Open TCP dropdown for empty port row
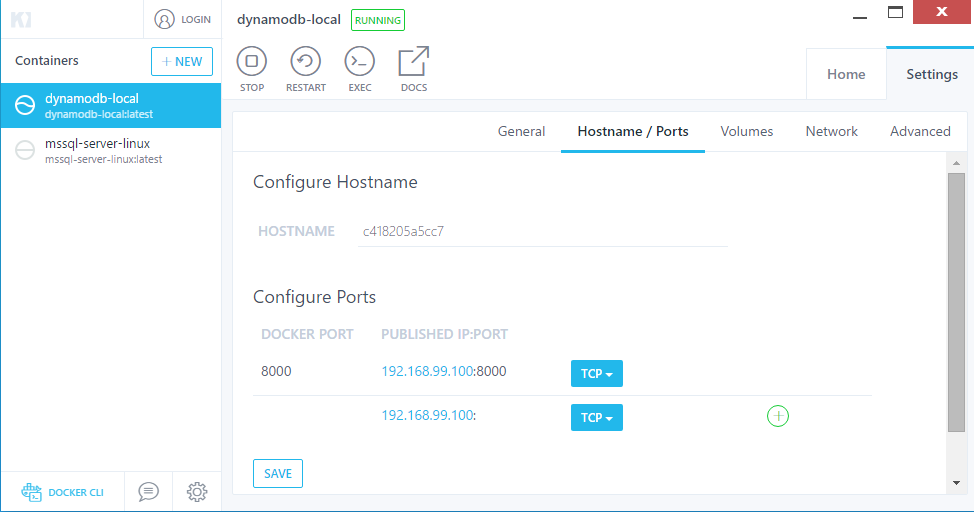 point(596,418)
